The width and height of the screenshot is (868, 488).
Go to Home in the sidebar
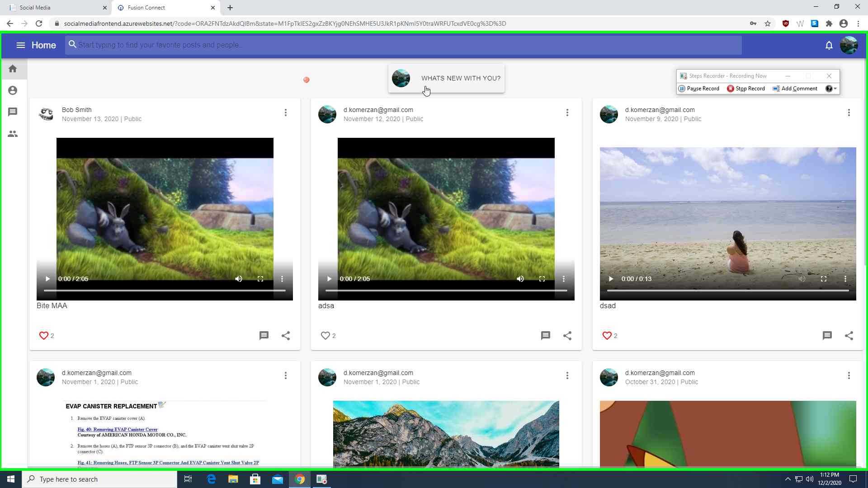coord(13,69)
